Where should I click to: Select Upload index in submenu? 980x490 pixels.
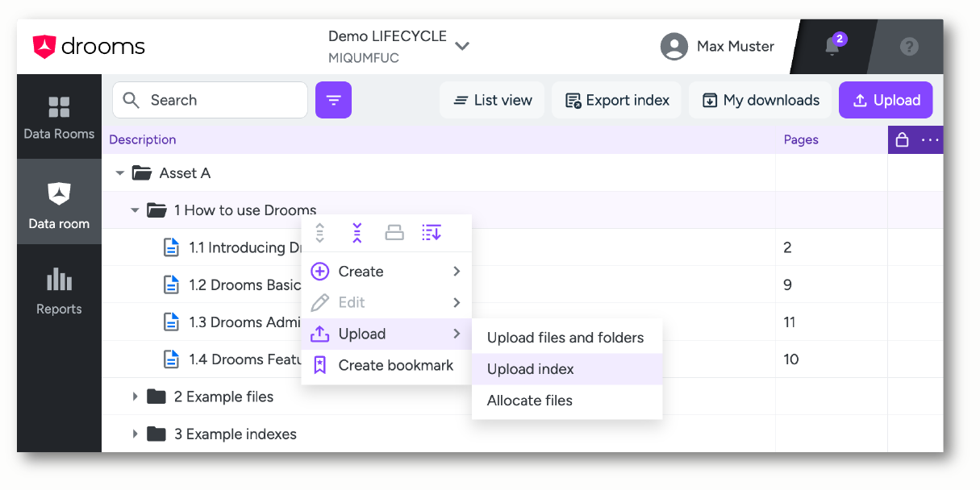566,369
